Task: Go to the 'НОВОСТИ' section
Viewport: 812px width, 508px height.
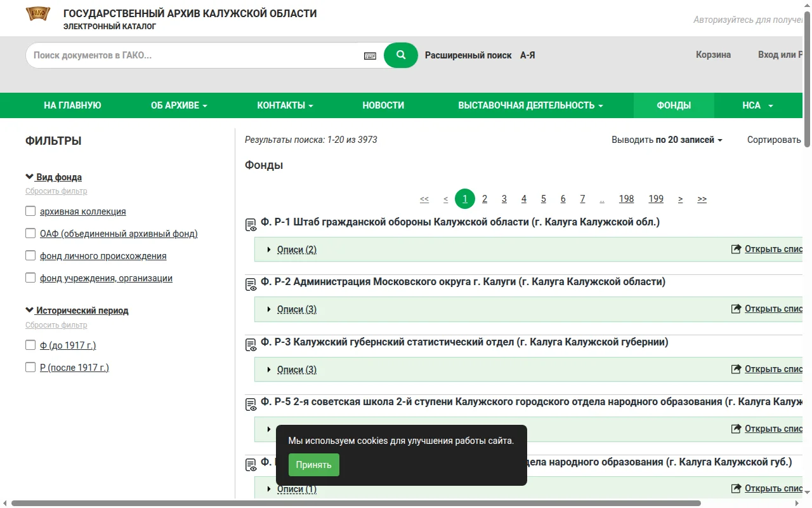Action: 383,105
